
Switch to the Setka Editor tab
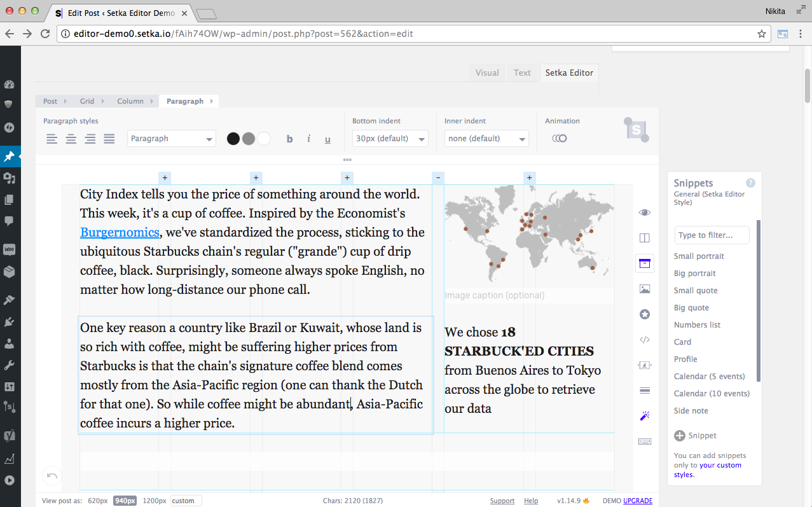pos(569,73)
